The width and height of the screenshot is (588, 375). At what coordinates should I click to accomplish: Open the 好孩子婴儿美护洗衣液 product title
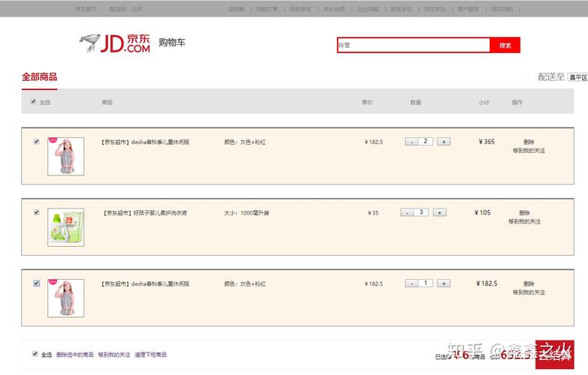pos(145,213)
